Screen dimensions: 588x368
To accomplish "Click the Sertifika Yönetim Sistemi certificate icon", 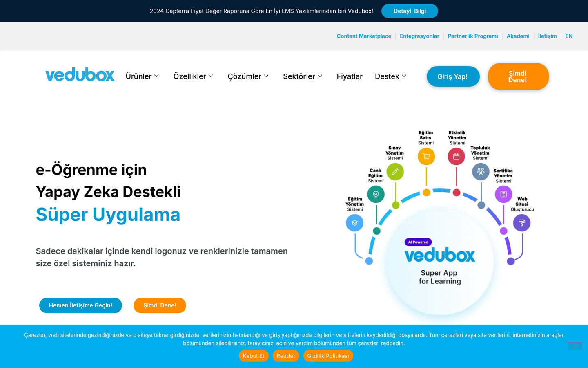I will click(503, 194).
